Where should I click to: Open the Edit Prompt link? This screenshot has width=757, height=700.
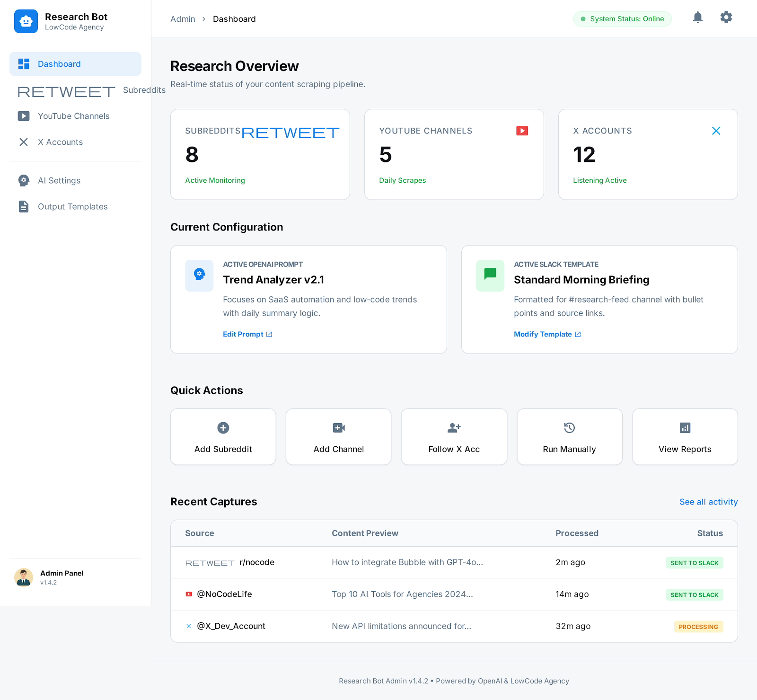click(x=243, y=334)
